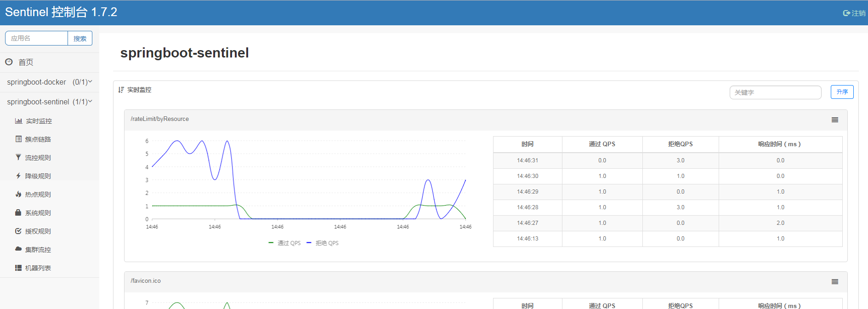The image size is (868, 309).
Task: Click the 14:46:29 time cell
Action: [x=528, y=192]
